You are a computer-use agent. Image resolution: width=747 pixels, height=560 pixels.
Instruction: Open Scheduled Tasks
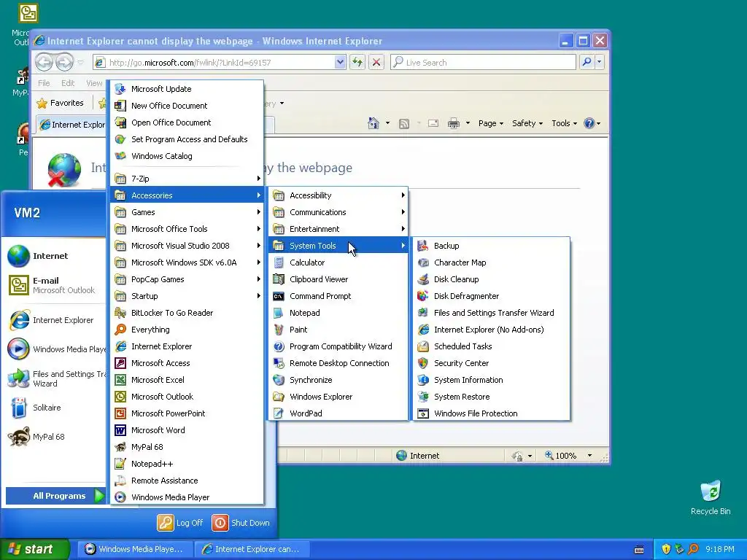click(491, 346)
